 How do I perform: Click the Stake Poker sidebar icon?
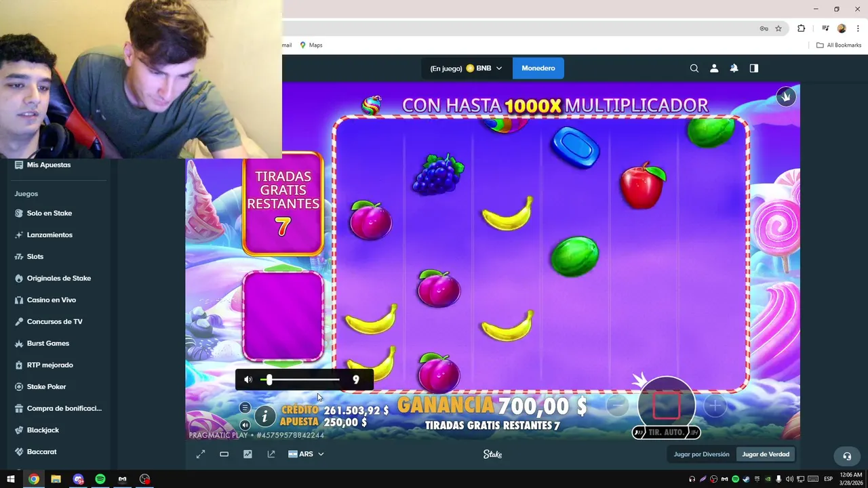(19, 386)
